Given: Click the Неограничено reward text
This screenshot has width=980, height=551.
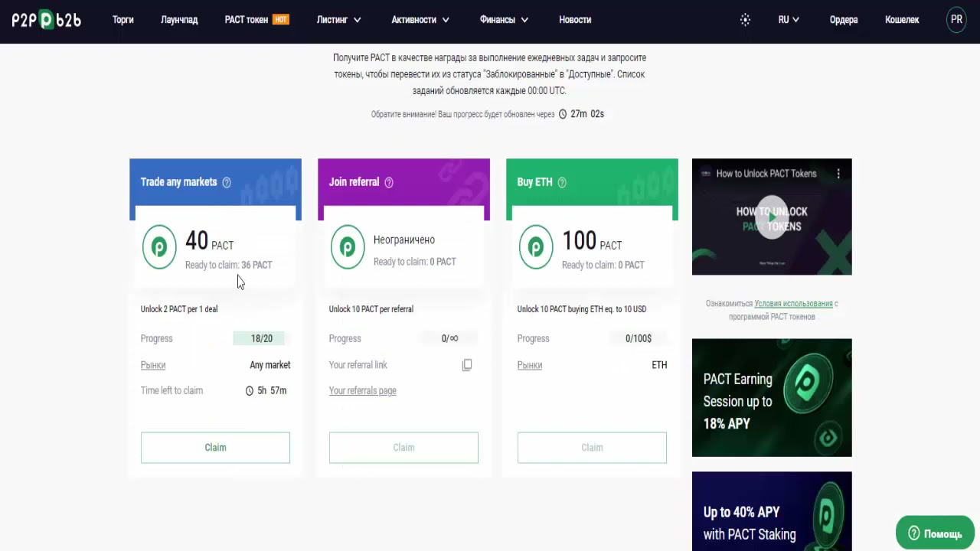Looking at the screenshot, I should [404, 240].
